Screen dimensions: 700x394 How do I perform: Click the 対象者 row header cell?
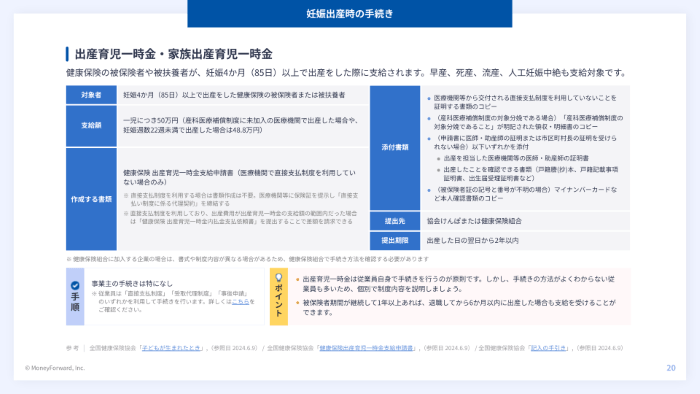(91, 95)
